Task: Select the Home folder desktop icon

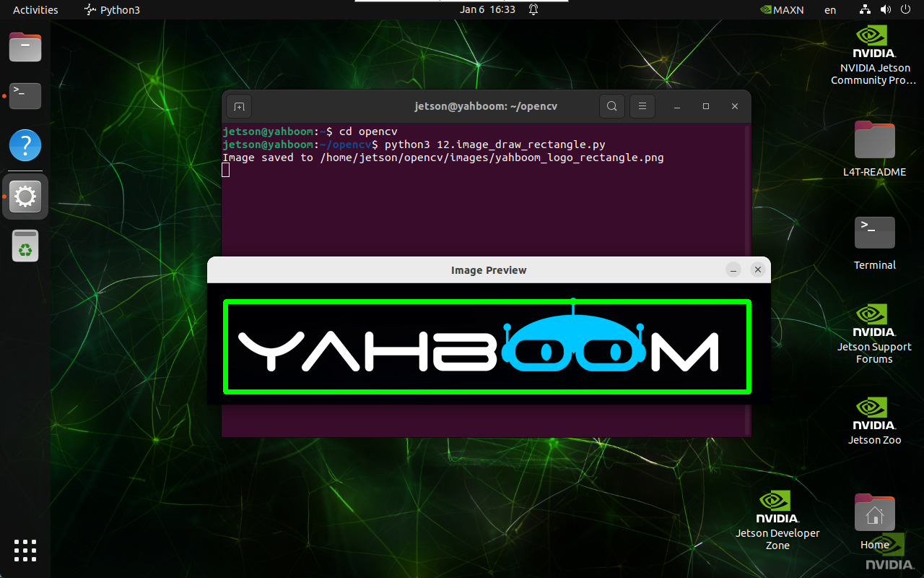Action: click(874, 522)
